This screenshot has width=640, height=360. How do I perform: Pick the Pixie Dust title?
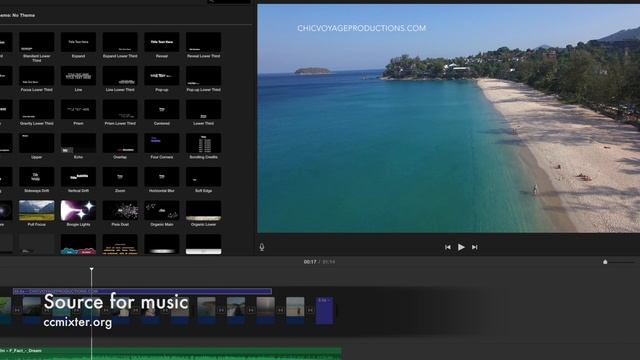[120, 211]
